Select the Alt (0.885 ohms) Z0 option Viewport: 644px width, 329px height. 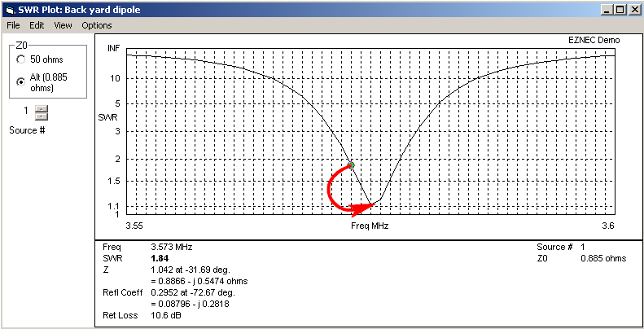[20, 81]
